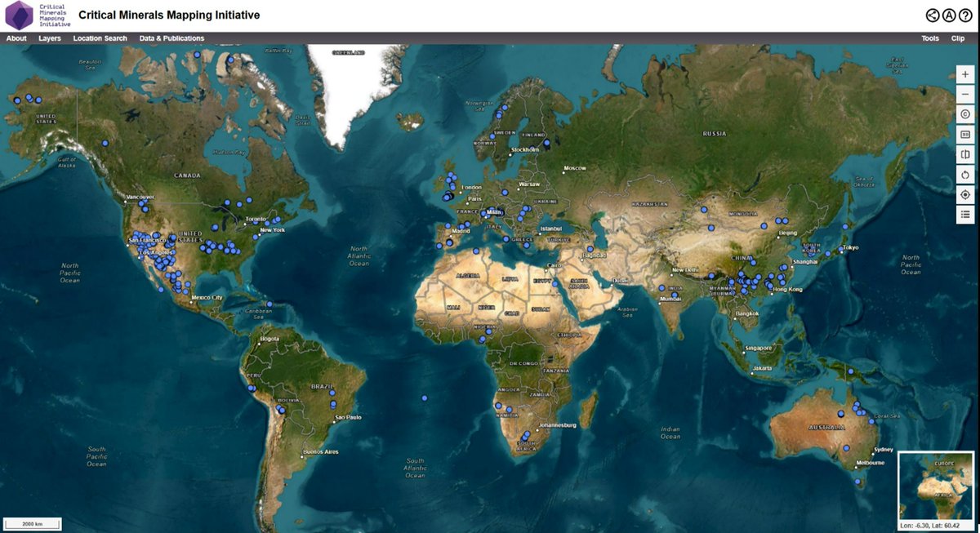Click the 'Moscow' city label

click(x=576, y=168)
